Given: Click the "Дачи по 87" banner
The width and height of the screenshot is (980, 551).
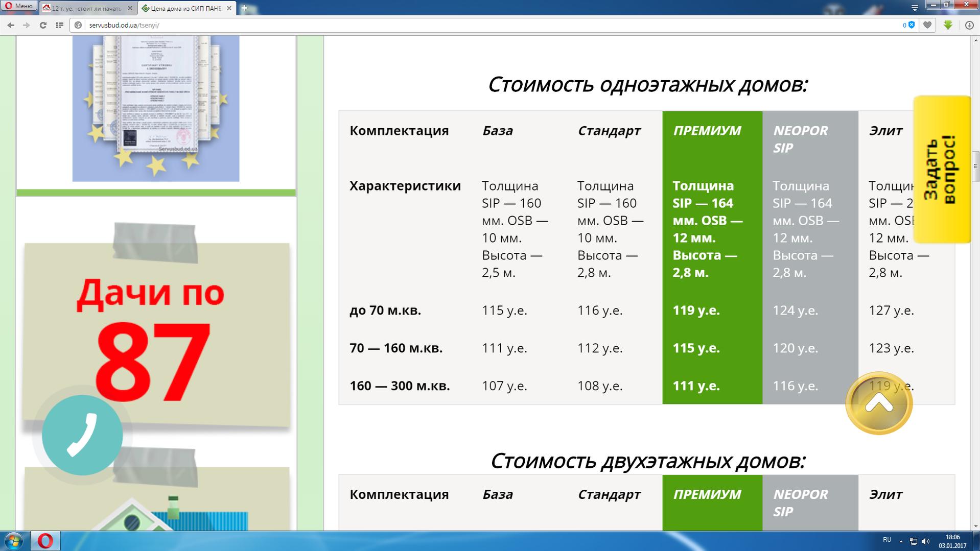Looking at the screenshot, I should (x=157, y=334).
